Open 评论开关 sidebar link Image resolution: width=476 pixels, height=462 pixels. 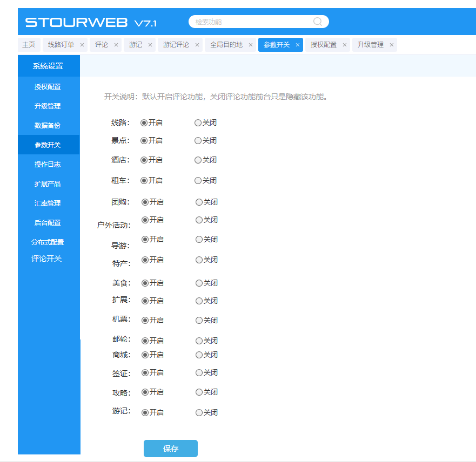(47, 259)
